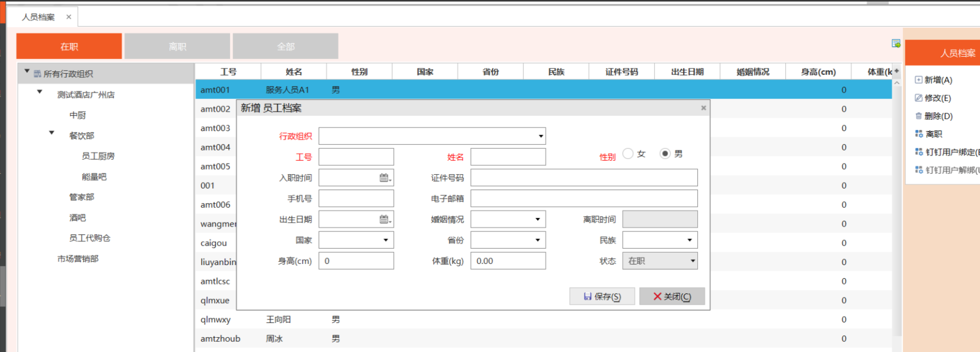Viewport: 980px width, 352px height.
Task: Expand the 民族 dropdown list
Action: point(689,240)
